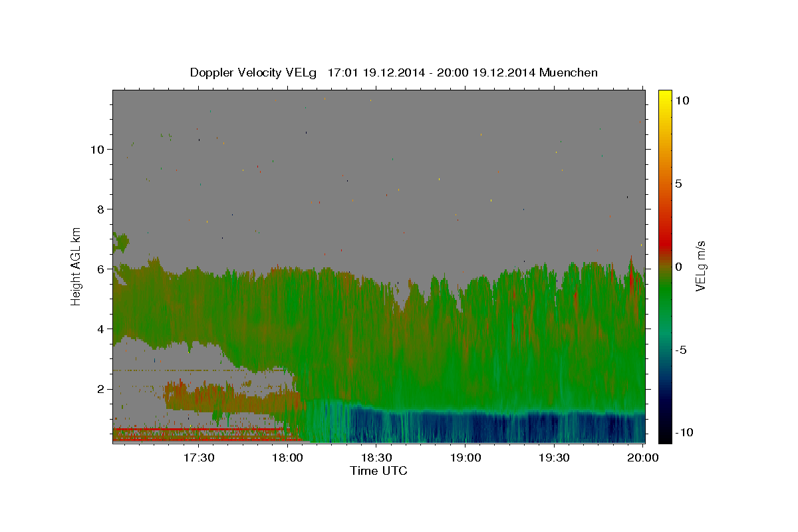Select the 'Muenchen' location text in title
798x532 pixels.
569,72
